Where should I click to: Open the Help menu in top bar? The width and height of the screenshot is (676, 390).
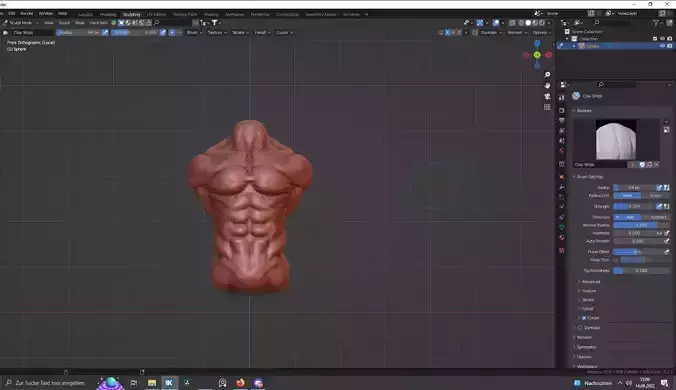click(x=63, y=14)
